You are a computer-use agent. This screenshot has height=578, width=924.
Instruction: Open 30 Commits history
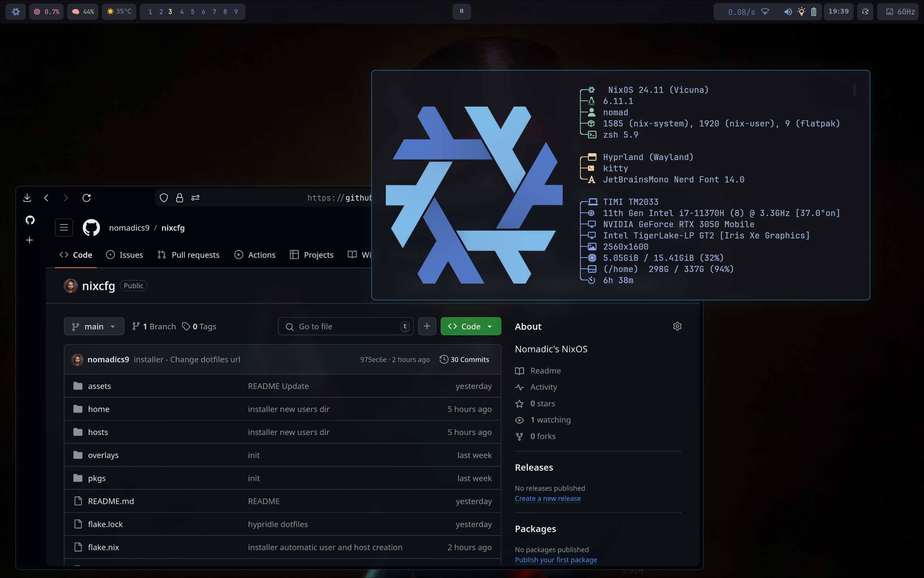(x=464, y=359)
